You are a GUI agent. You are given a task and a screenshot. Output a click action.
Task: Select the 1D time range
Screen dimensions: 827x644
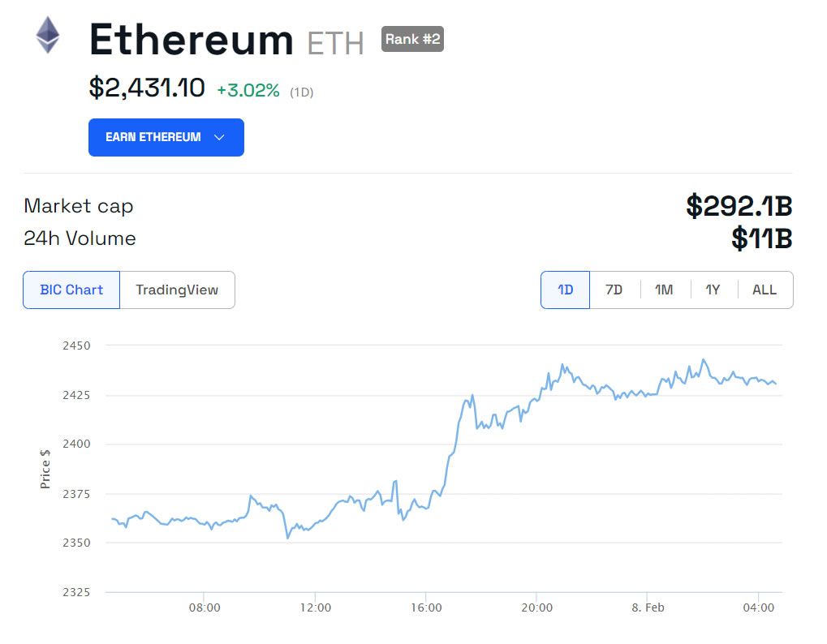click(x=566, y=290)
